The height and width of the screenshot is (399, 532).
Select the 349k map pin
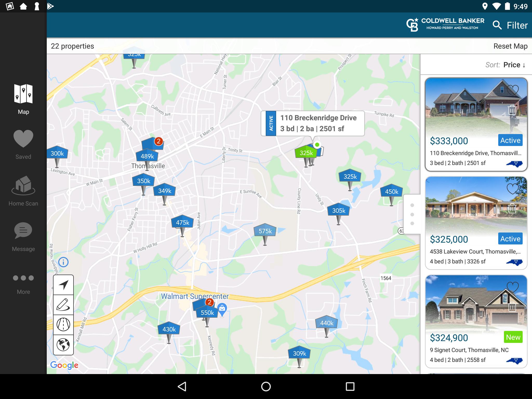coord(165,191)
